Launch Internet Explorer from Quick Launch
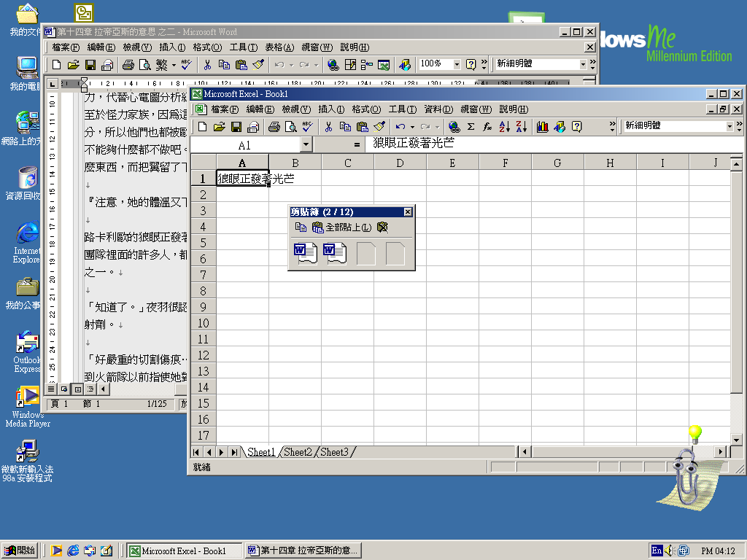 tap(73, 551)
